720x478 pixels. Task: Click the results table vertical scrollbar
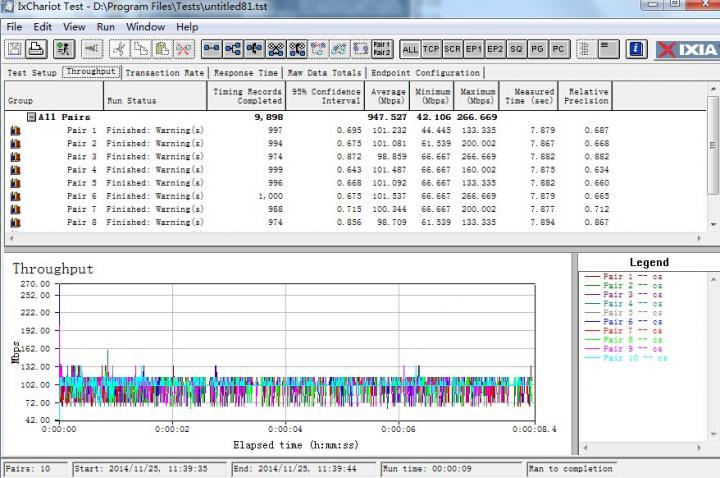point(713,156)
